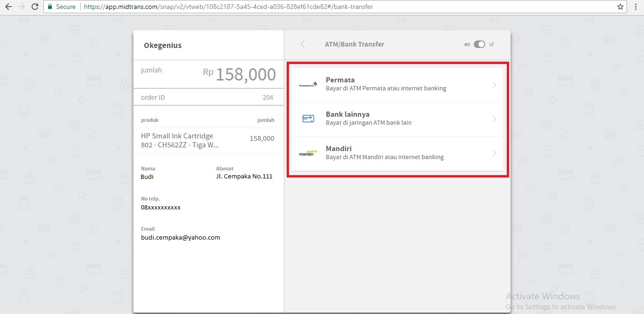Select the "id" language label
The height and width of the screenshot is (314, 644).
491,44
